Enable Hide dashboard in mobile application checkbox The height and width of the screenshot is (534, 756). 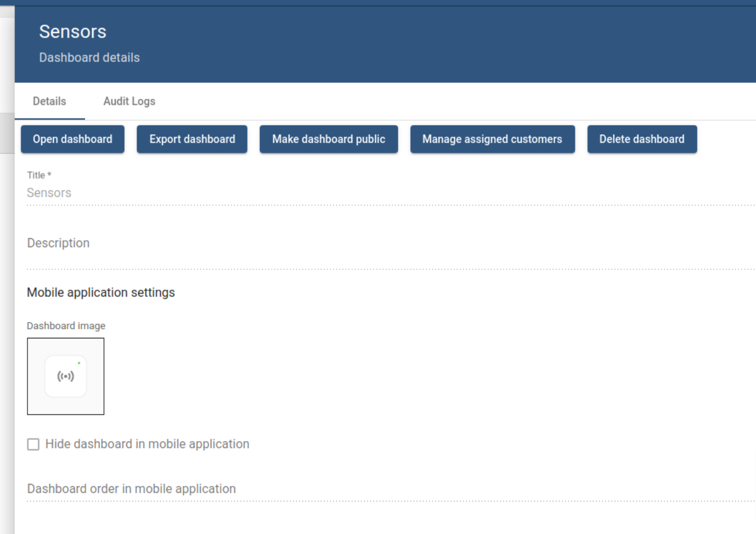click(x=33, y=444)
